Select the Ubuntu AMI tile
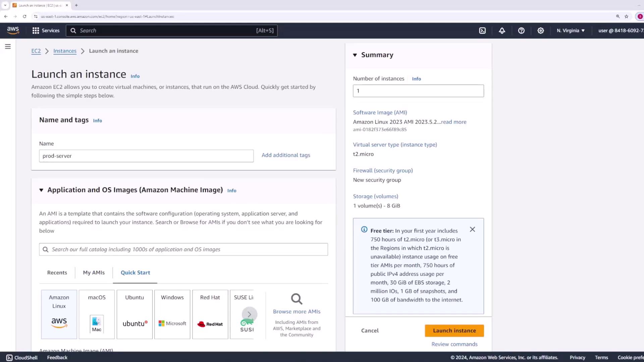The height and width of the screenshot is (362, 644). click(135, 314)
